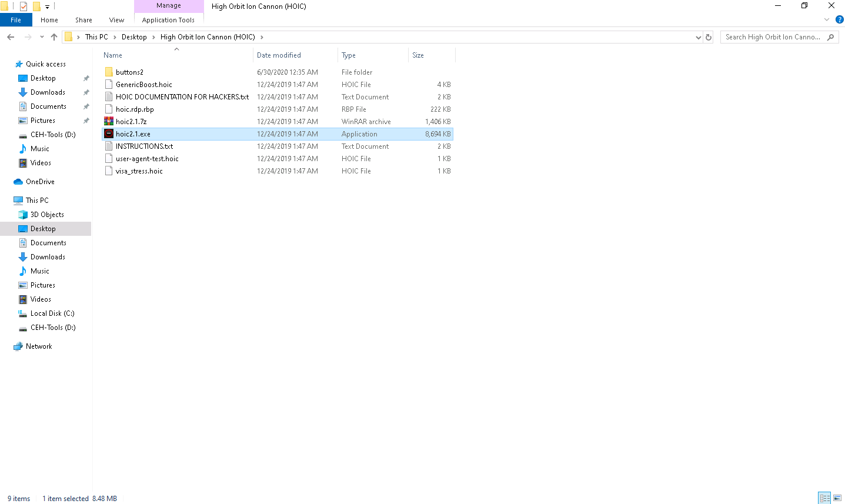The image size is (845, 504).
Task: Select the hoic2.1.exe application icon
Action: 109,134
